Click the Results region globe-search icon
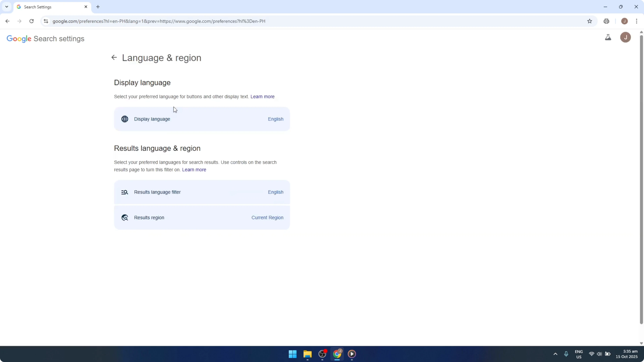 [125, 218]
